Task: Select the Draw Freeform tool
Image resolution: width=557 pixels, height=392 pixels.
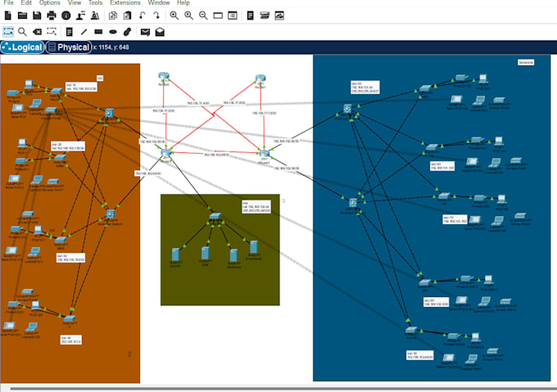Action: tap(127, 32)
